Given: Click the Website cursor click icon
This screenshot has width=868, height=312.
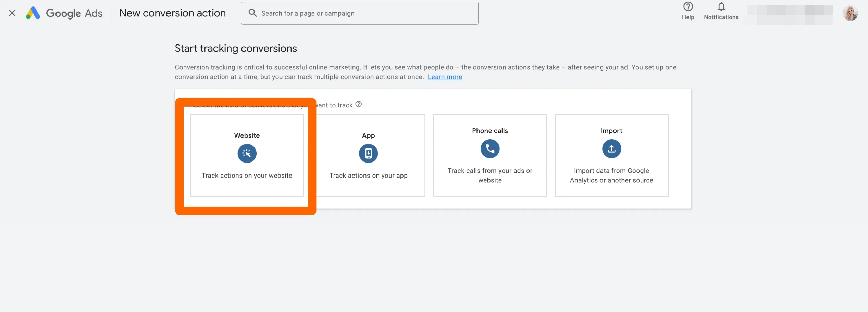Looking at the screenshot, I should (247, 153).
